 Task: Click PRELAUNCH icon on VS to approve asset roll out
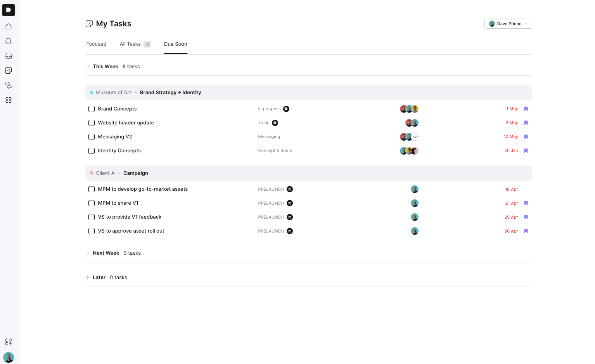pos(290,231)
